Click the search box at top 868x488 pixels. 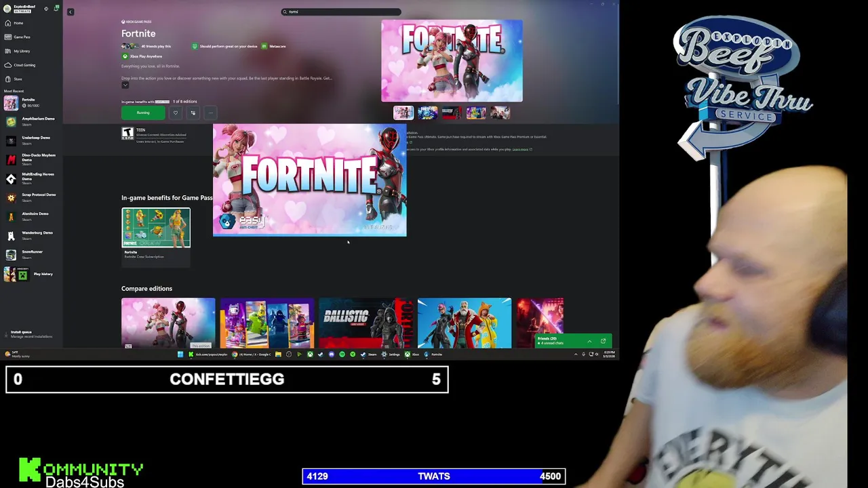click(341, 12)
